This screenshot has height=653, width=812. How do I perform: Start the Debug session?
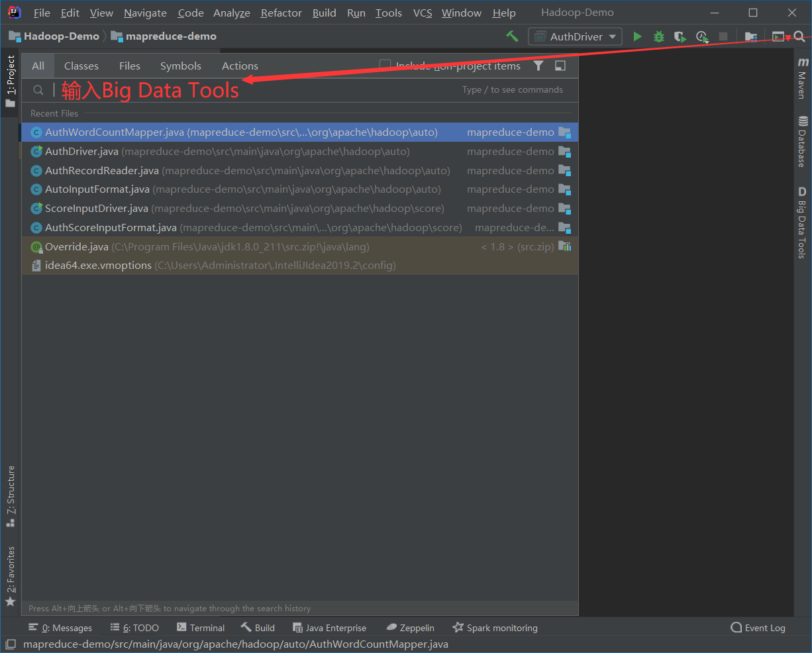coord(658,36)
